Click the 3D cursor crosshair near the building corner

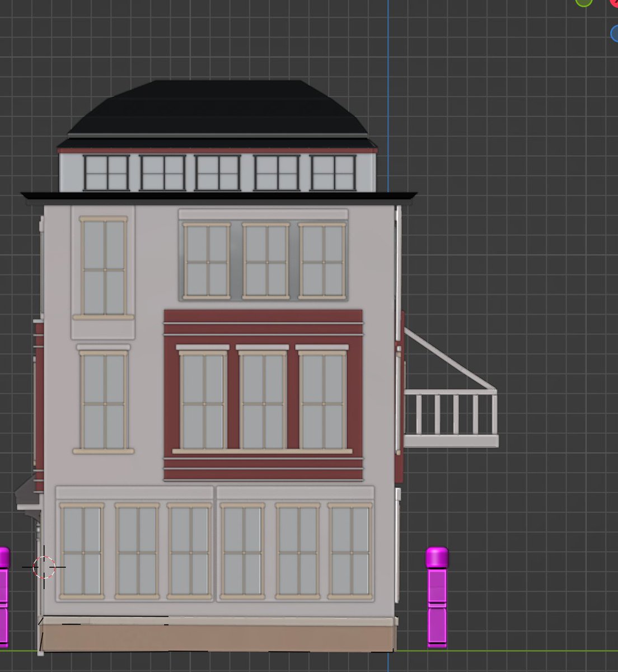point(44,567)
